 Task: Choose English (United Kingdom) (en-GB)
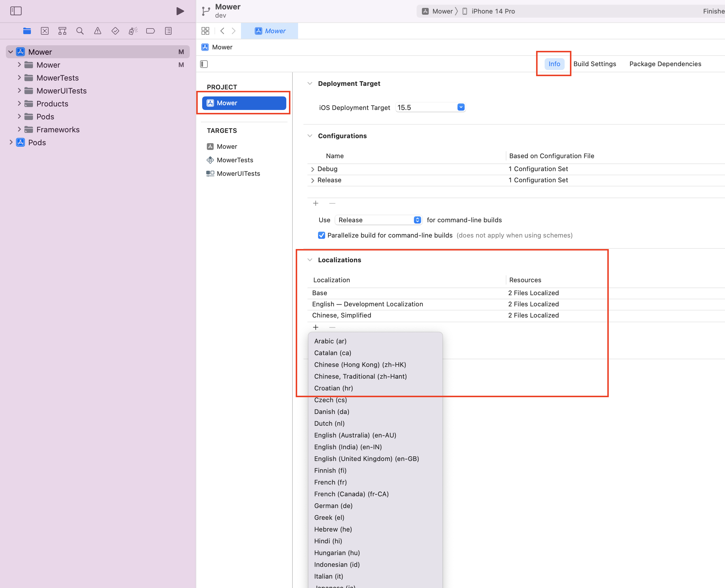(x=375, y=459)
